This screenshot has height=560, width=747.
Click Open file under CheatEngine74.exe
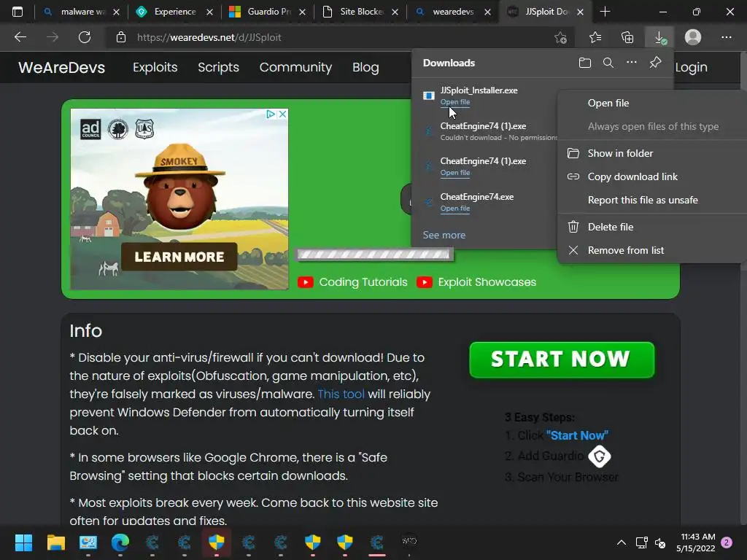[455, 209]
